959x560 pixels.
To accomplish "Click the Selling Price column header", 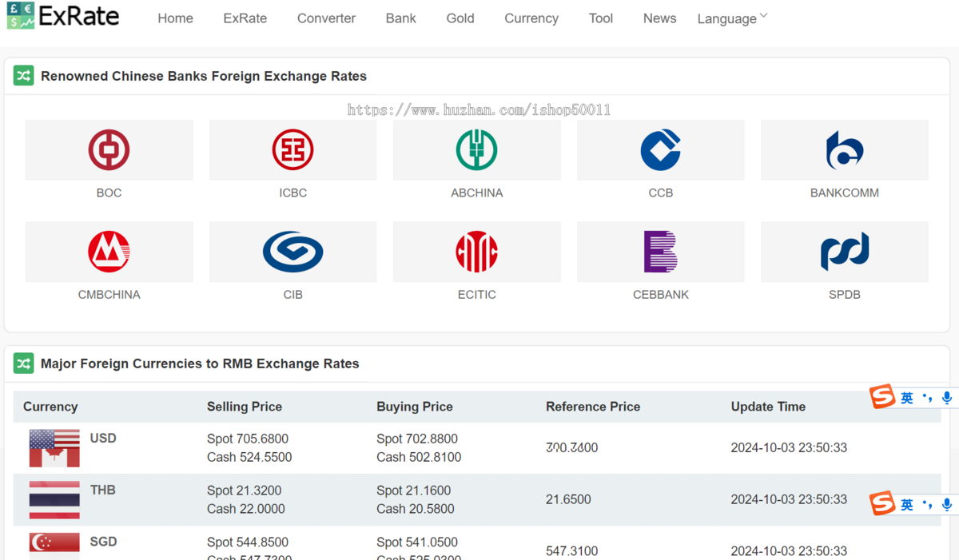I will pyautogui.click(x=245, y=407).
